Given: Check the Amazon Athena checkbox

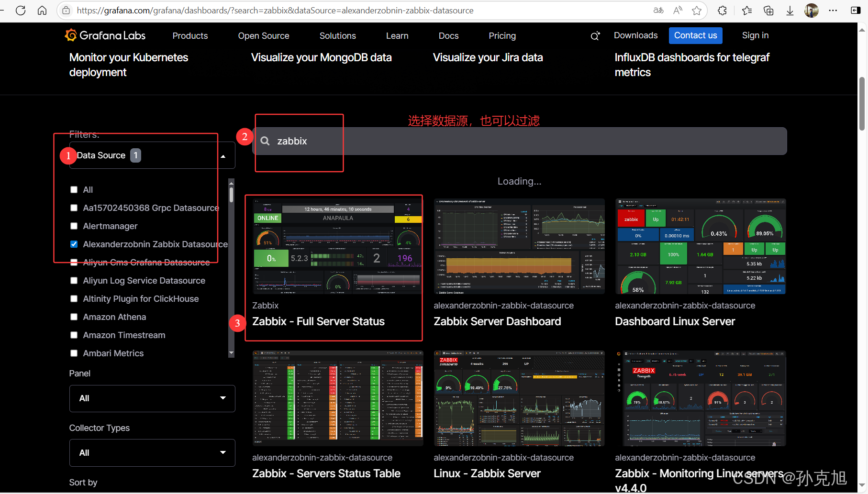Looking at the screenshot, I should click(74, 317).
